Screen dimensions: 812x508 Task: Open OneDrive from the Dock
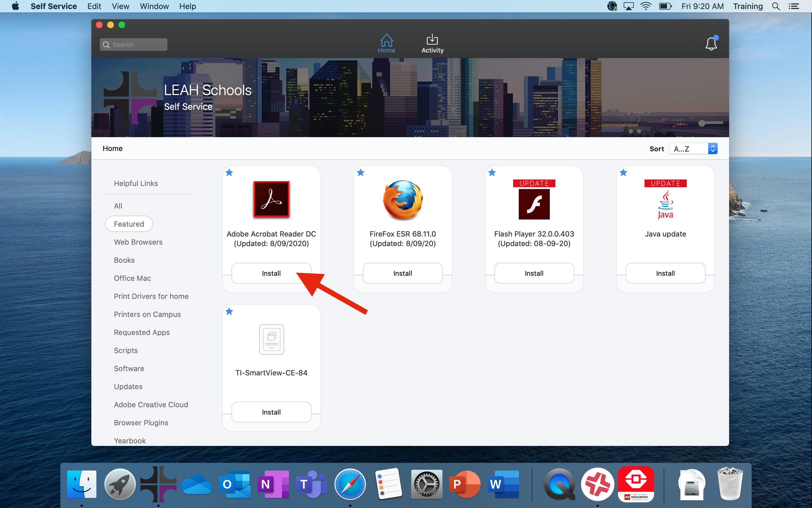(197, 484)
